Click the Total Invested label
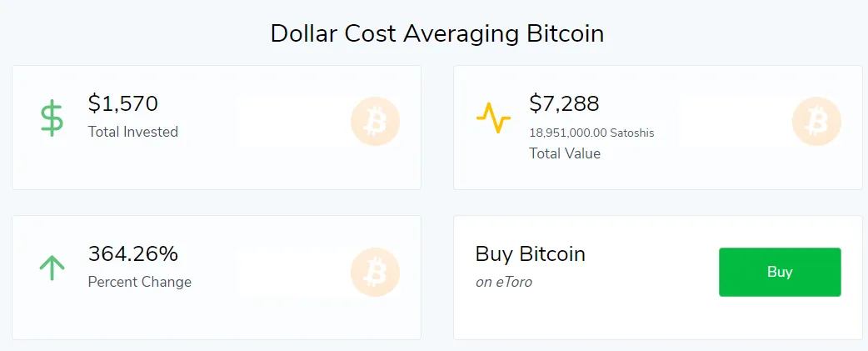 coord(132,132)
